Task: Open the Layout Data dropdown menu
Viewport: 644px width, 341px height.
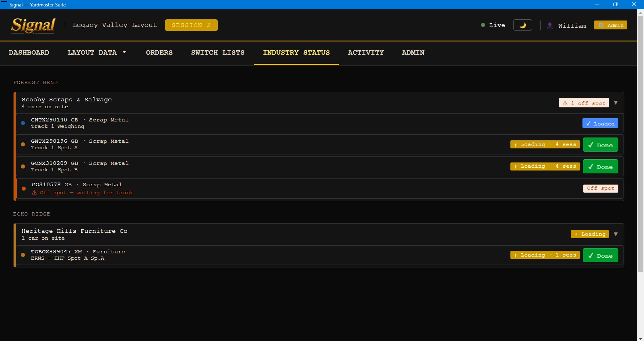Action: click(97, 53)
